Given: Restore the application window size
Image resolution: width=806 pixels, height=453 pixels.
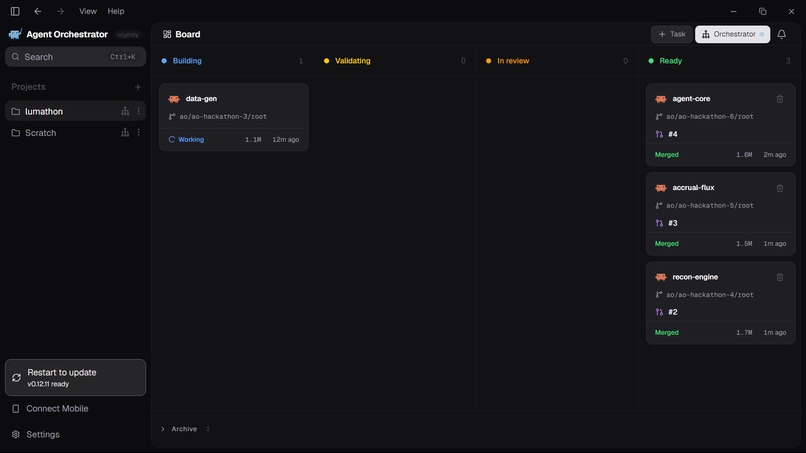Looking at the screenshot, I should pos(762,11).
